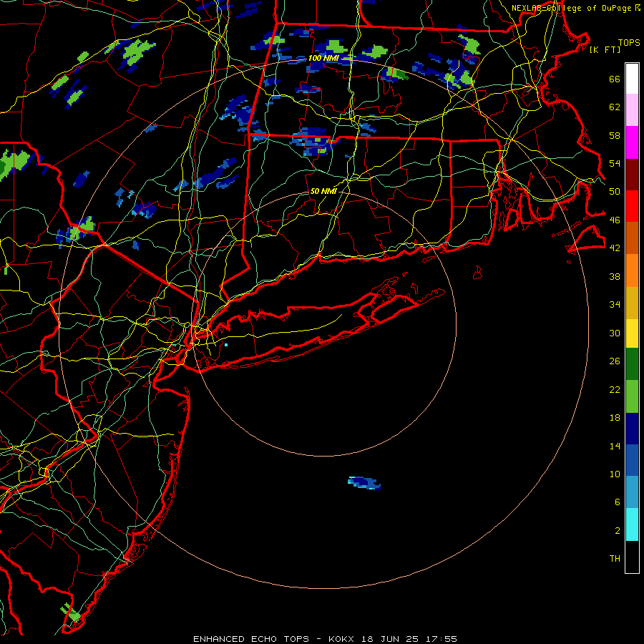
Task: Click the magenta 58 K FT swatch
Action: pyautogui.click(x=632, y=142)
